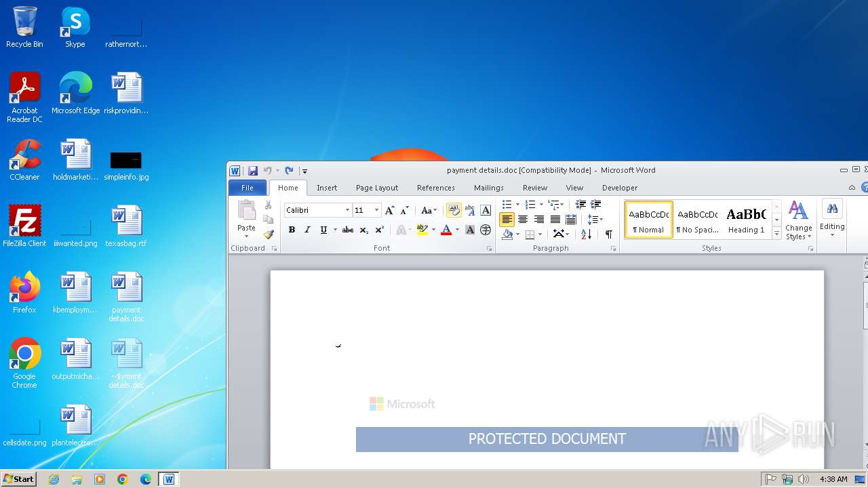
Task: Apply red Font Color
Action: coord(446,230)
